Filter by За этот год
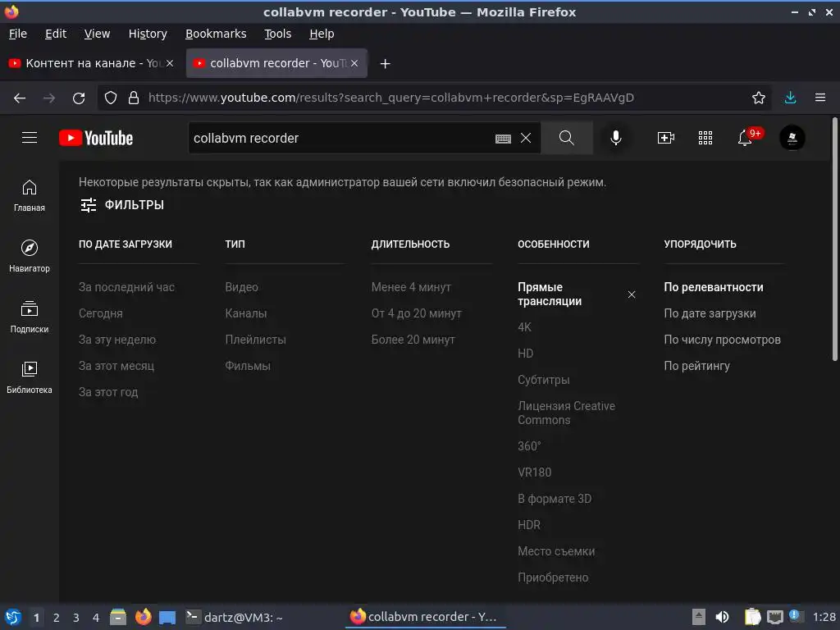This screenshot has width=840, height=630. [x=108, y=392]
